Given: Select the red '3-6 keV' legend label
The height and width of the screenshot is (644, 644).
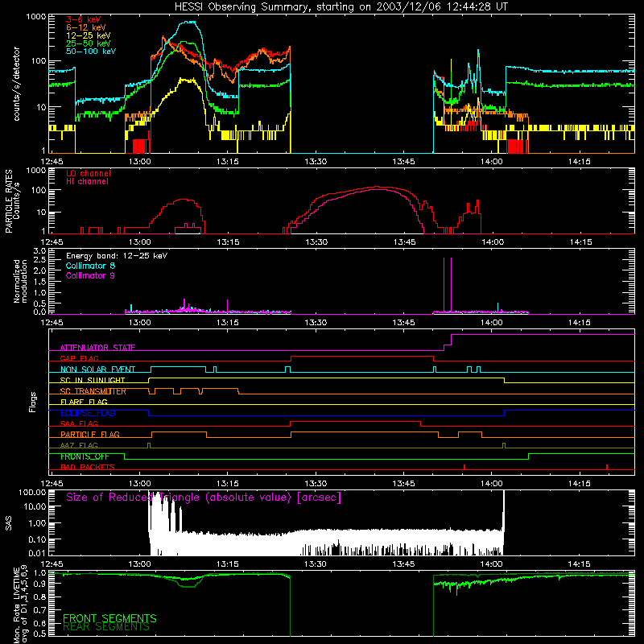Looking at the screenshot, I should (83, 19).
